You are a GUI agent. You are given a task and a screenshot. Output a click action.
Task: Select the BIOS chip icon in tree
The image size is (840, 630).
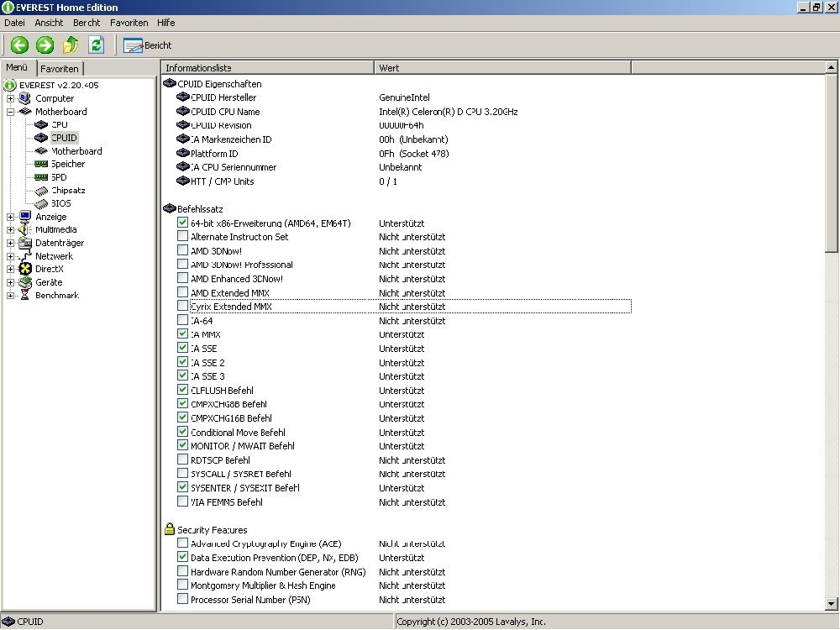tap(42, 203)
